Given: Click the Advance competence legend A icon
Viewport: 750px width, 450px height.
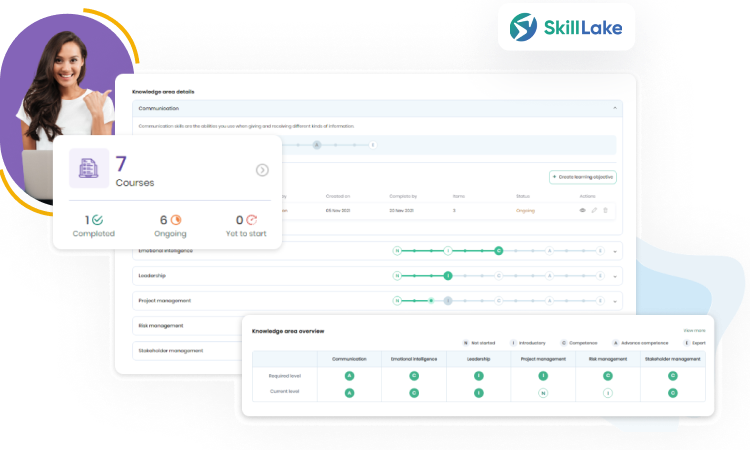Looking at the screenshot, I should 616,343.
